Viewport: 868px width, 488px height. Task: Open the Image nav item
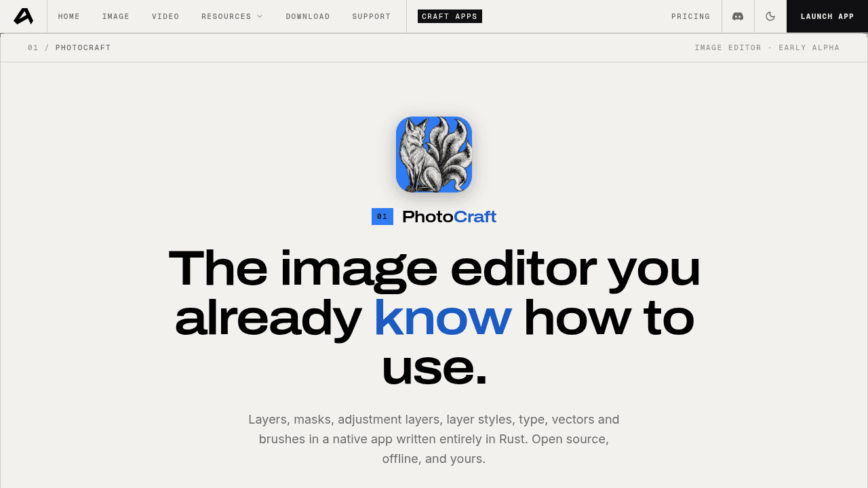pos(116,16)
